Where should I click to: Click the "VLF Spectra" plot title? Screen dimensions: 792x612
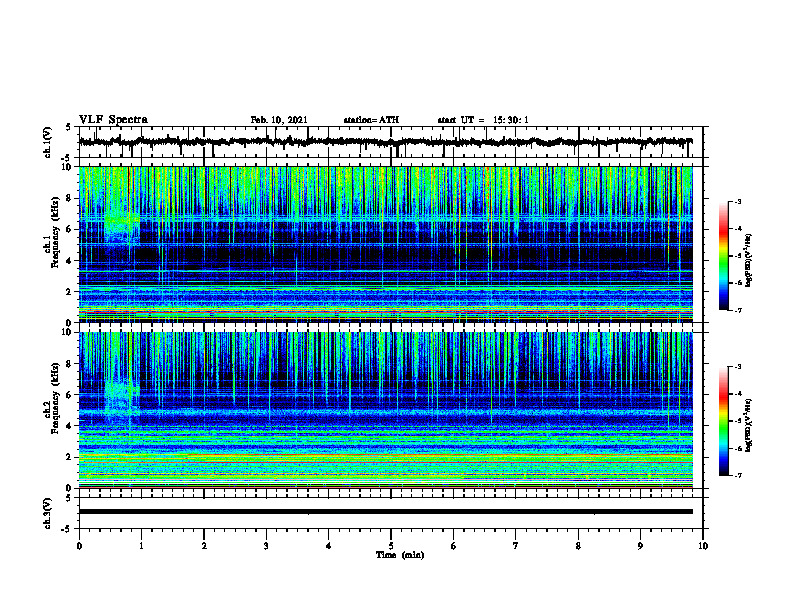113,120
